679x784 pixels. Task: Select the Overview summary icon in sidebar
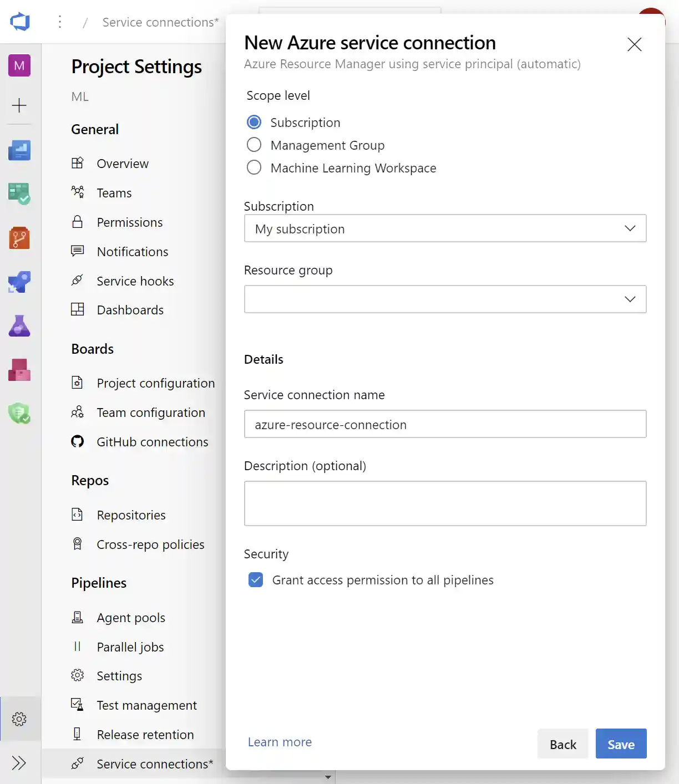click(19, 150)
